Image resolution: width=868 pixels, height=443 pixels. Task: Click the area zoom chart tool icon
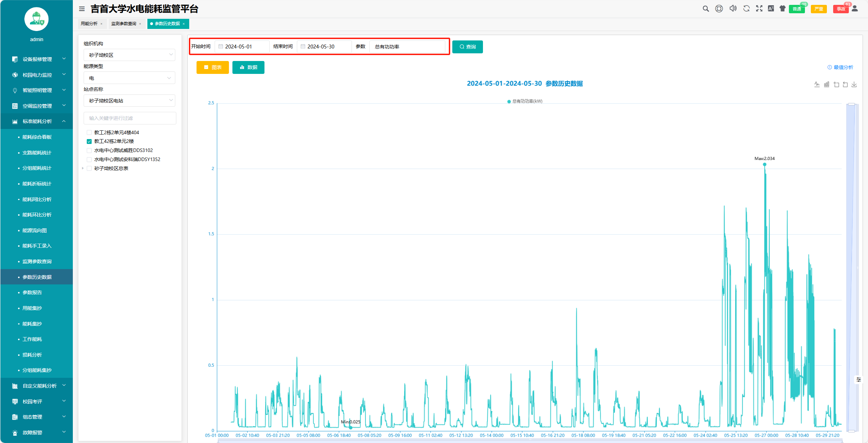[836, 84]
